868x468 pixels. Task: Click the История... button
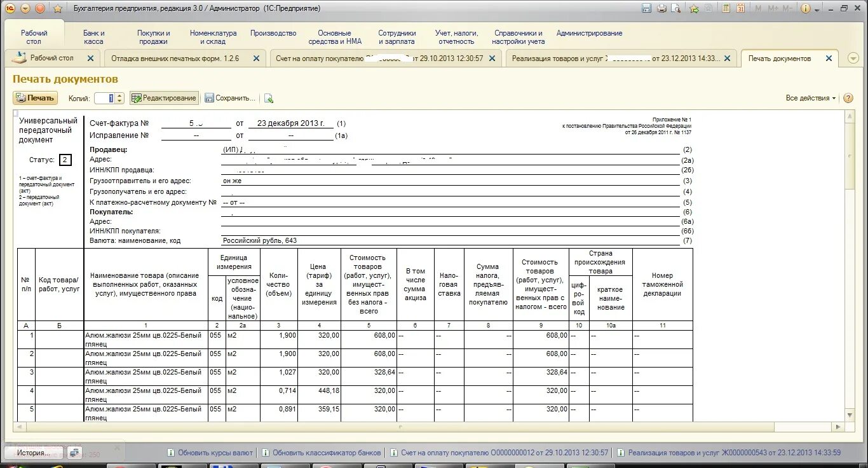click(x=34, y=453)
